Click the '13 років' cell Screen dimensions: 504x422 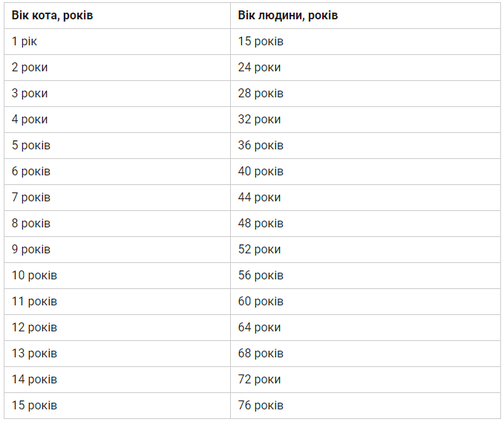pos(34,354)
